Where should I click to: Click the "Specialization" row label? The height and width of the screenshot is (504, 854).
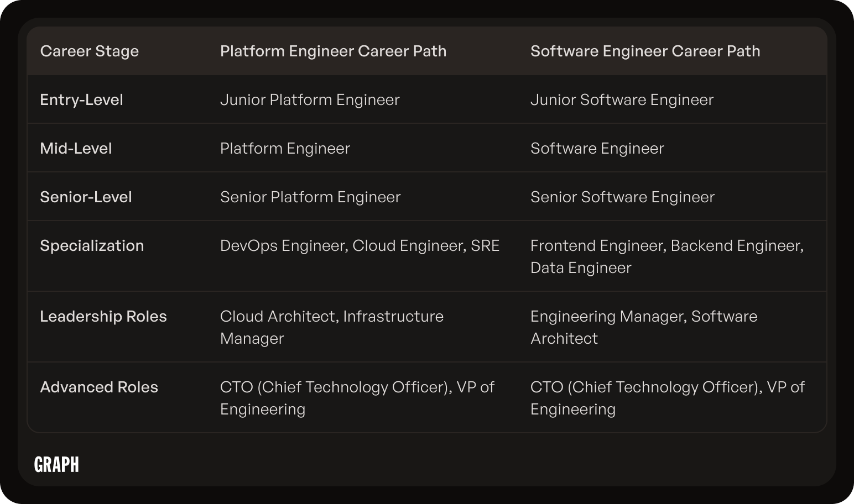92,246
